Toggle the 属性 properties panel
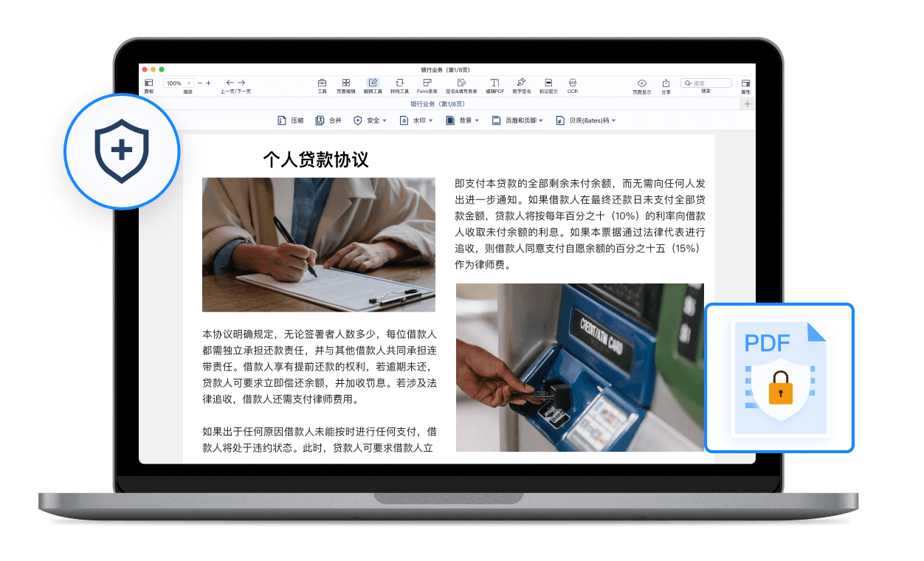This screenshot has width=924, height=561. click(x=745, y=83)
